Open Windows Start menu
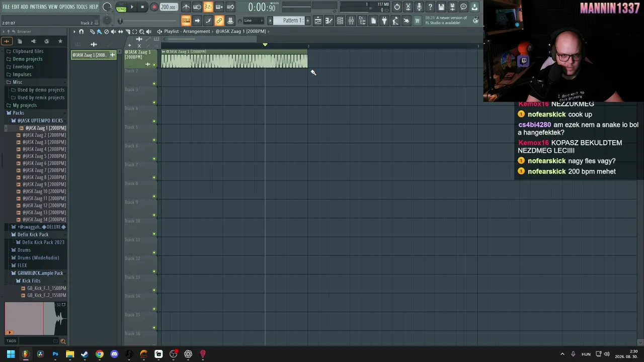Screen dimensions: 644x362 (11, 354)
